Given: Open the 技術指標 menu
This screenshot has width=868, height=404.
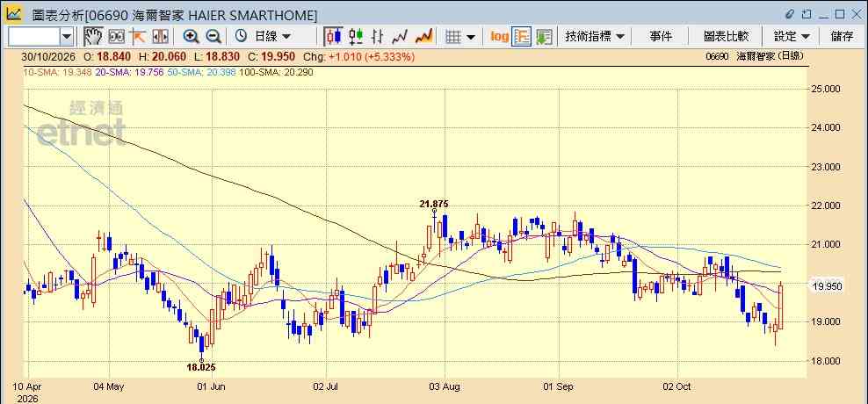Looking at the screenshot, I should 595,37.
